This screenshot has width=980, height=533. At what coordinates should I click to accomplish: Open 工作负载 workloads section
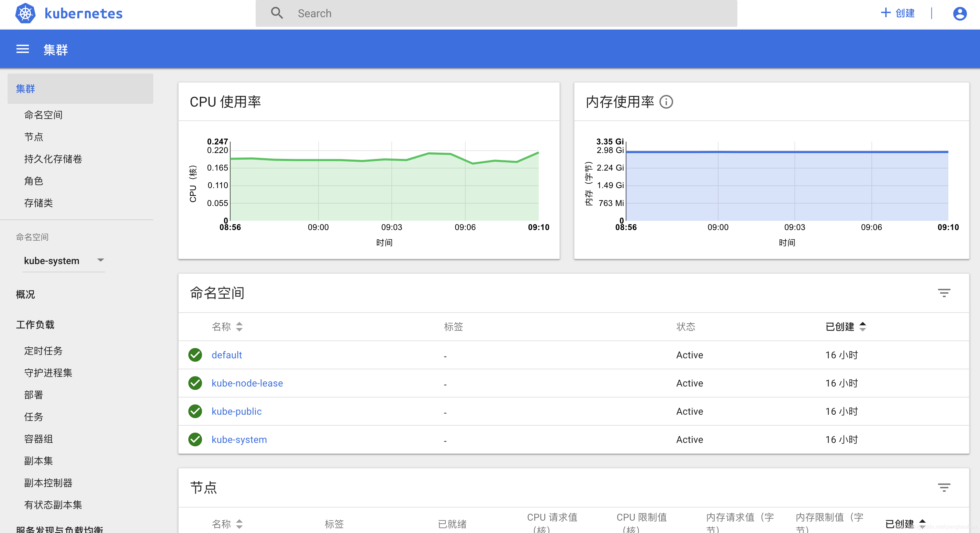[35, 324]
